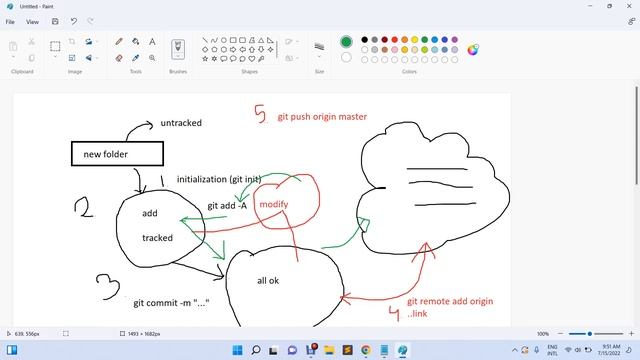This screenshot has height=360, width=640.
Task: Open the View menu
Action: pos(32,22)
